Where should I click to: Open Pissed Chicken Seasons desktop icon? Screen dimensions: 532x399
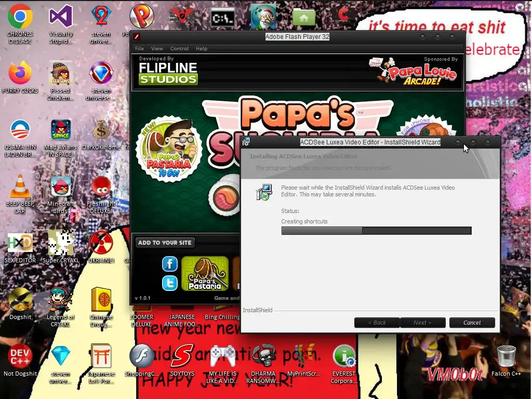pyautogui.click(x=60, y=73)
